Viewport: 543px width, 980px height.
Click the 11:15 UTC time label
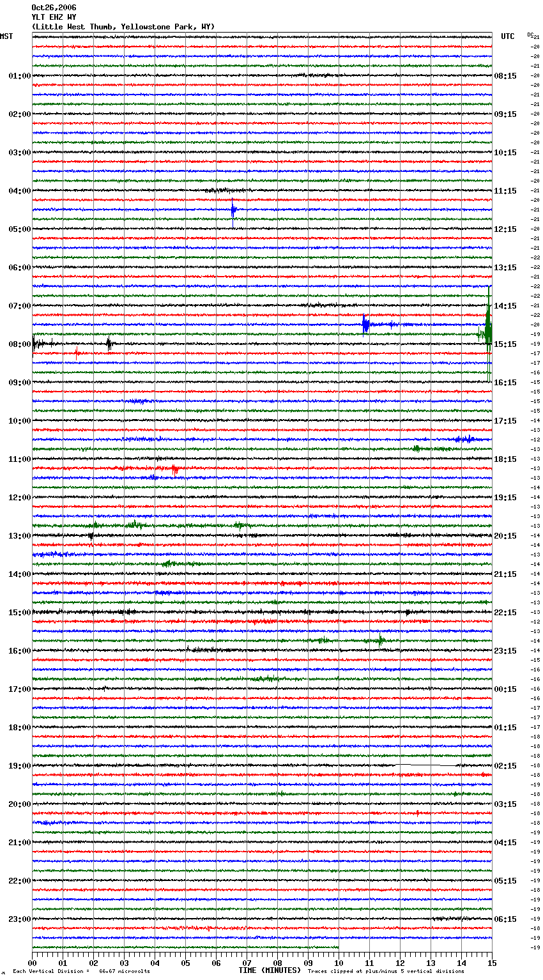point(505,191)
